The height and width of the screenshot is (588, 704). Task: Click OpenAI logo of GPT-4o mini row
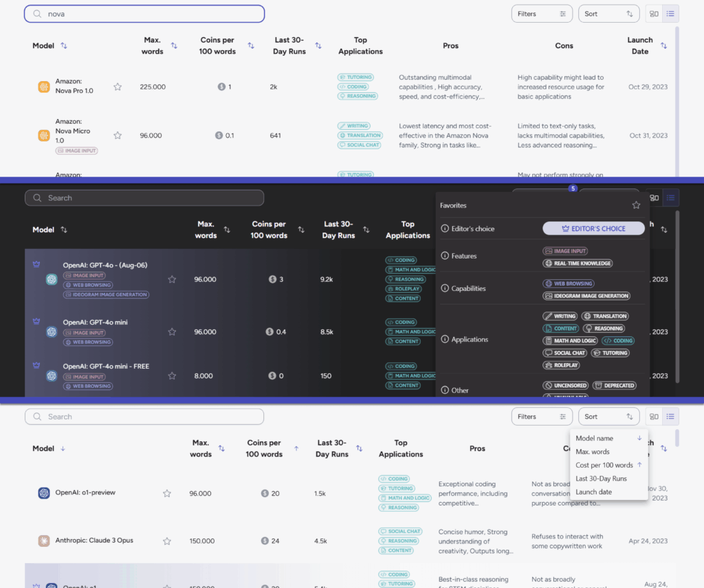[52, 332]
